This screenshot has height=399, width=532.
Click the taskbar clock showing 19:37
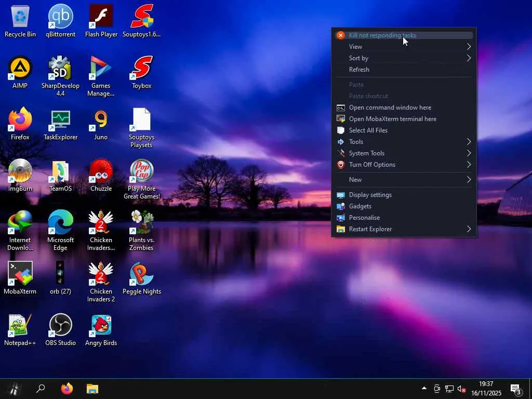coord(486,389)
